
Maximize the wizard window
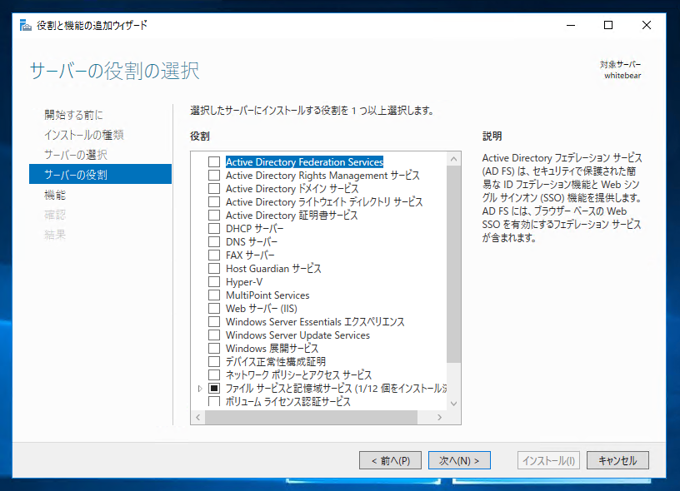coord(608,25)
